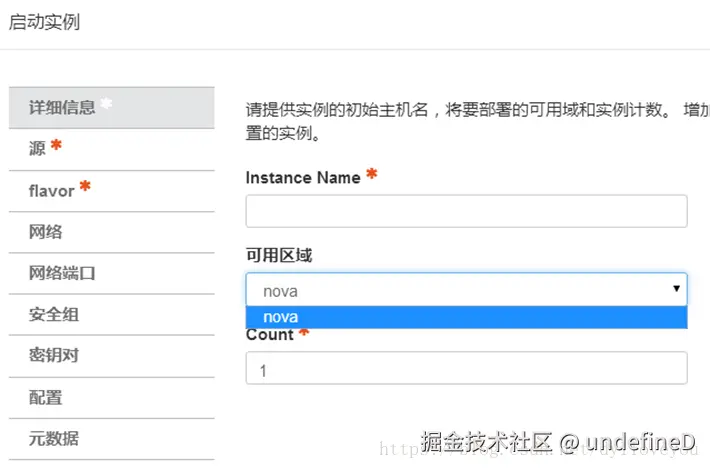This screenshot has width=710, height=469.
Task: Open the 详细信息 tab
Action: pos(62,107)
